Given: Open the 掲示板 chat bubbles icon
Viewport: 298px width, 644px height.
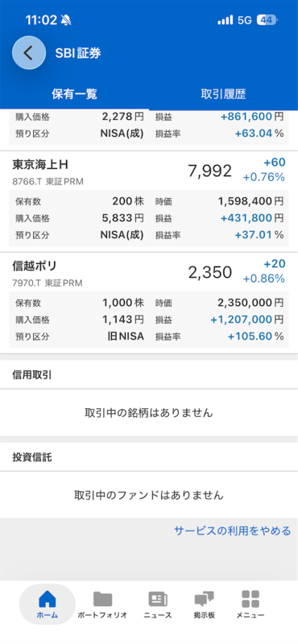Looking at the screenshot, I should 204,599.
